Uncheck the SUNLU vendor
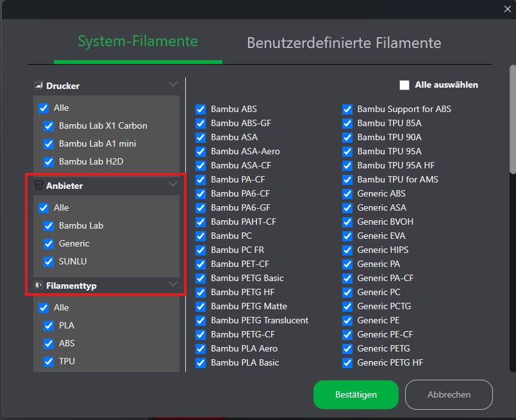 tap(49, 262)
